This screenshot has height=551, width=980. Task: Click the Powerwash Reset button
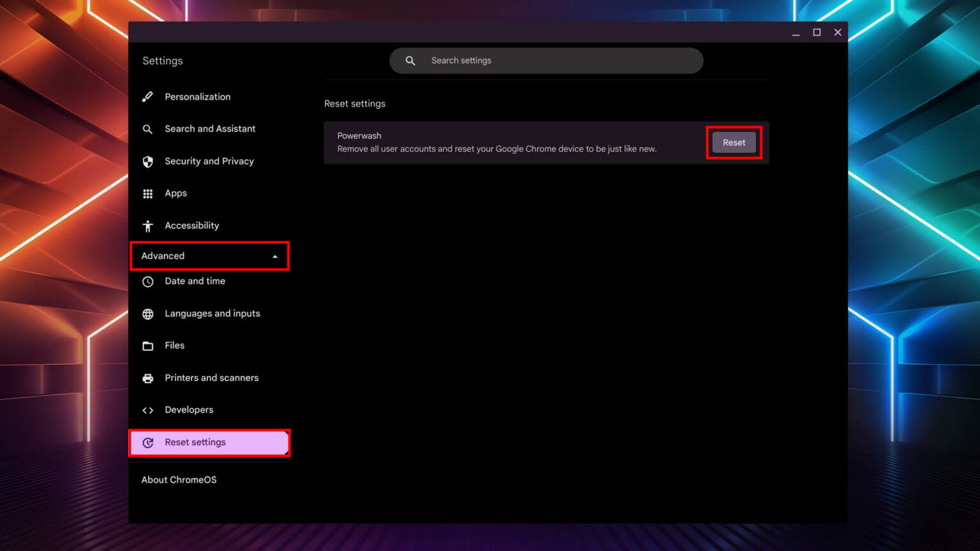(x=734, y=142)
